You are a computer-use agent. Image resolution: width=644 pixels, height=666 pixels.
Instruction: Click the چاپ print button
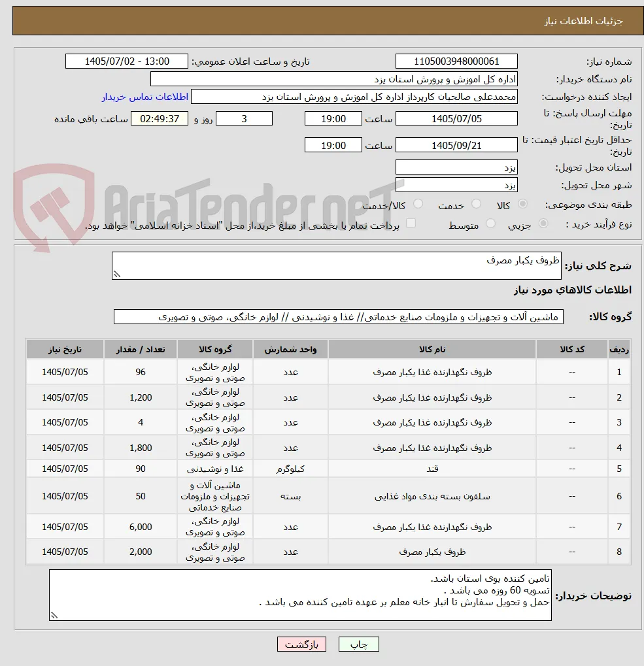point(358,644)
